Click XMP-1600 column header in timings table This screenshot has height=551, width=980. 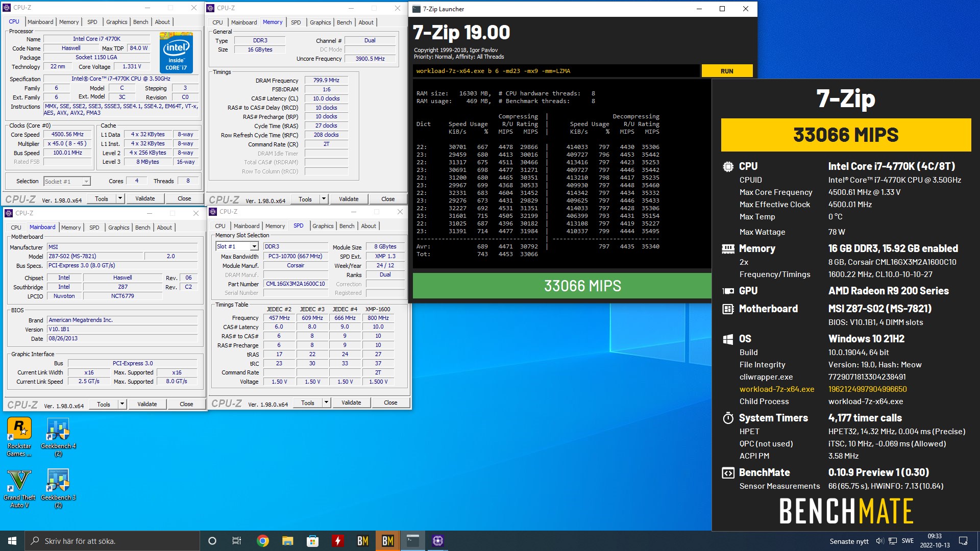click(378, 309)
